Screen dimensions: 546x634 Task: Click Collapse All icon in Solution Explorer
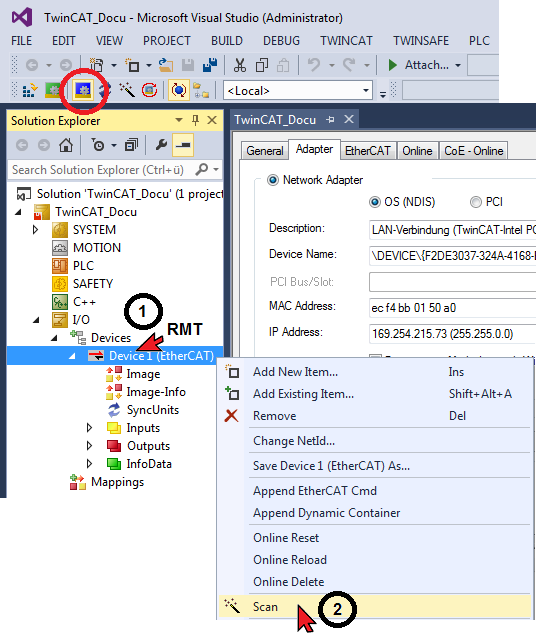click(x=131, y=145)
